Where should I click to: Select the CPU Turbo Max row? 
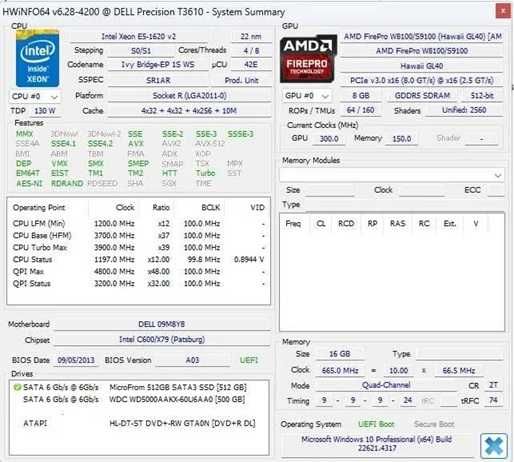click(139, 247)
